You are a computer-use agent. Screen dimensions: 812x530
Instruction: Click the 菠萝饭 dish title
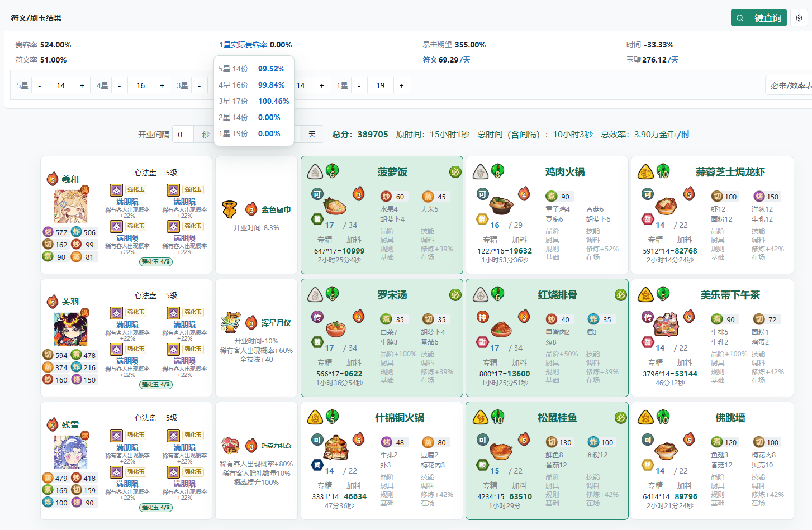point(392,172)
